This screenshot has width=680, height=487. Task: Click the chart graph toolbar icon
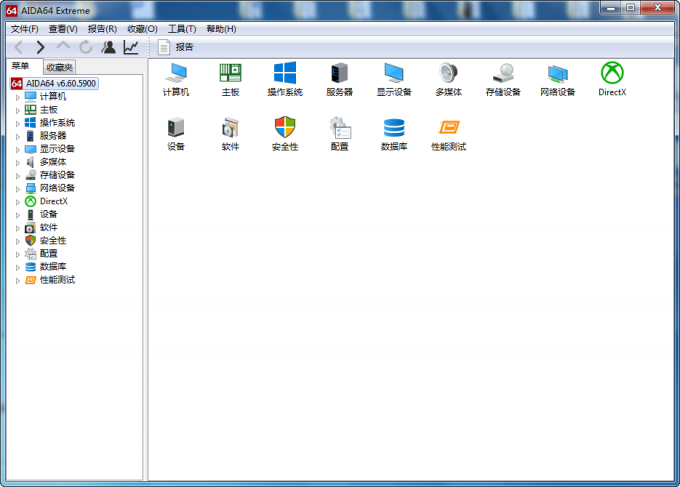pos(131,47)
